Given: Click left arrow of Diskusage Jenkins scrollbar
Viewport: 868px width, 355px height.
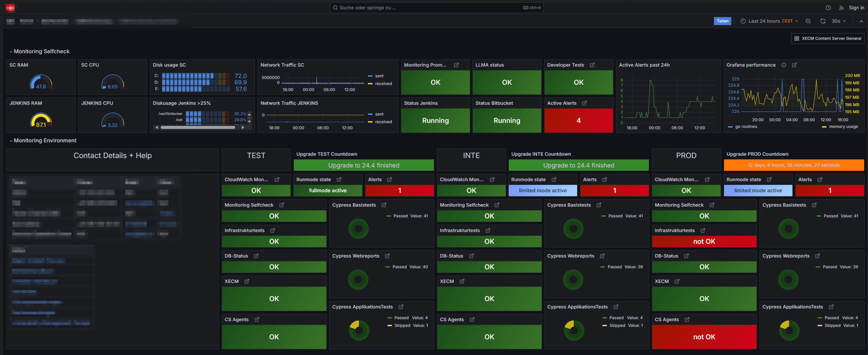Looking at the screenshot, I should click(156, 127).
